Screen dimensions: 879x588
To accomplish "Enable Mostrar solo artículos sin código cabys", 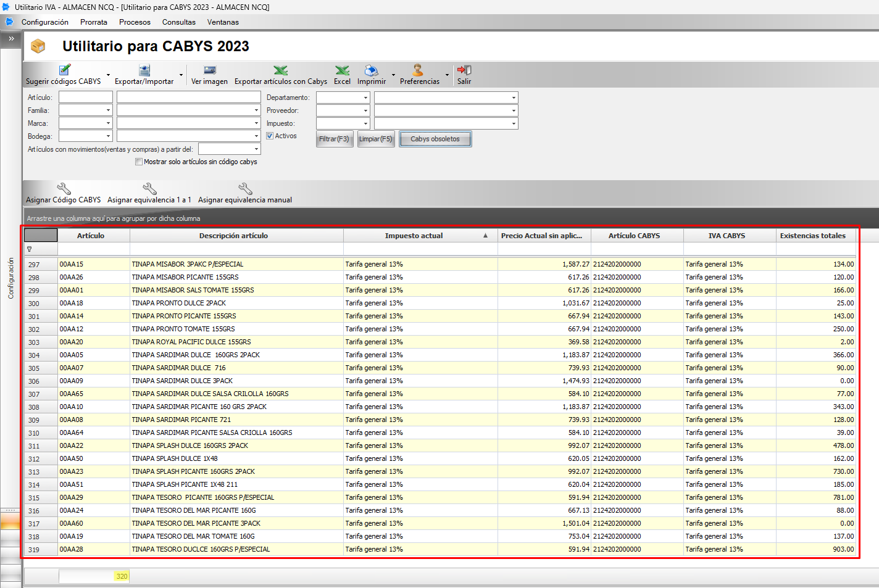I will pos(139,162).
